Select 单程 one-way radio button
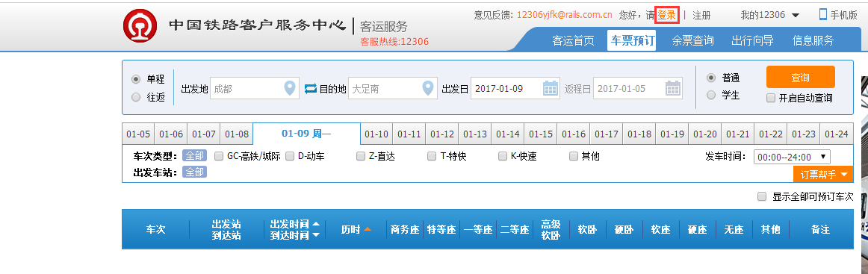Viewport: 868px width, 274px height. pos(136,79)
